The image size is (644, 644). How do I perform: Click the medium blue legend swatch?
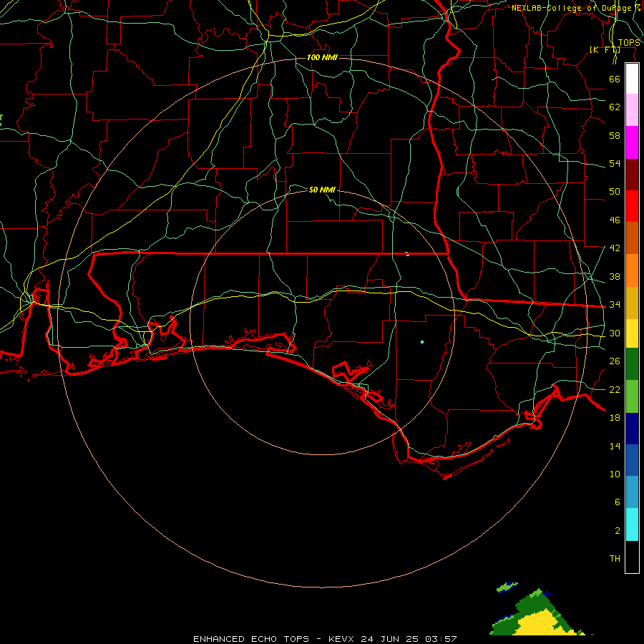(x=632, y=460)
